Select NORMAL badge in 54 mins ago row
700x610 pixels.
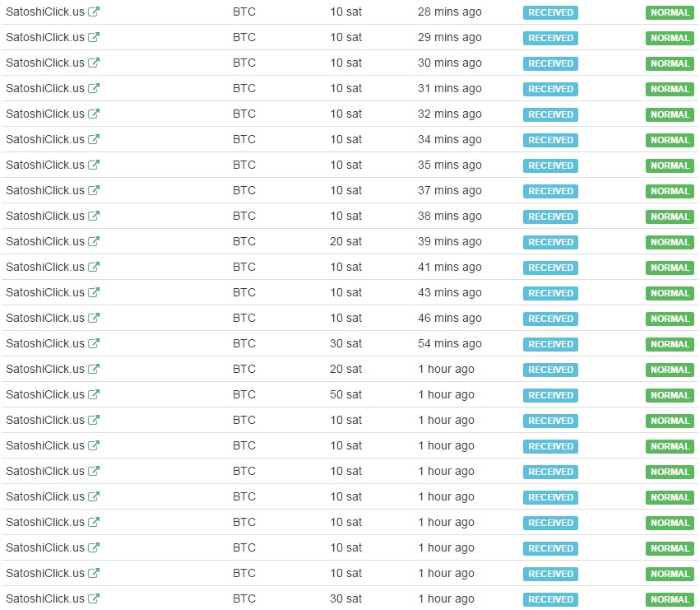click(670, 344)
